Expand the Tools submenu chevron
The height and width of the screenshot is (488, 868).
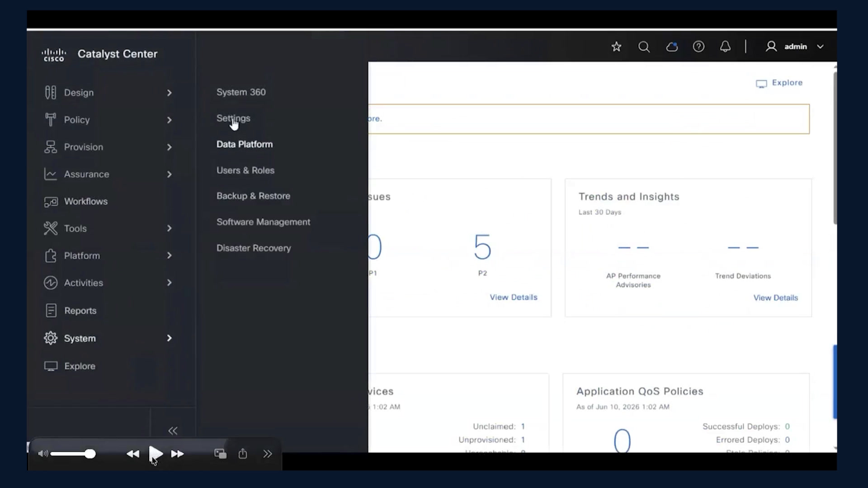point(170,228)
